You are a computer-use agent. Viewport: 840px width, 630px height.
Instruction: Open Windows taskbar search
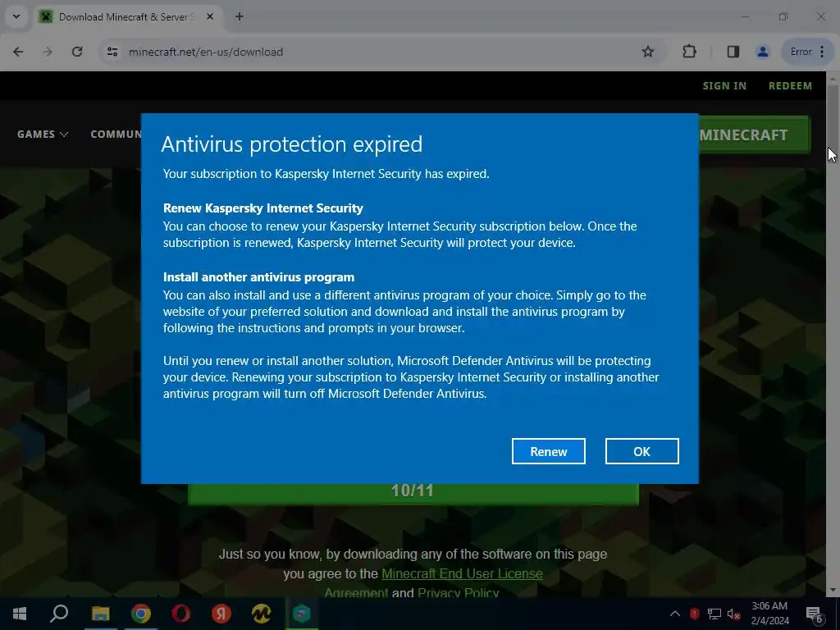(x=59, y=614)
